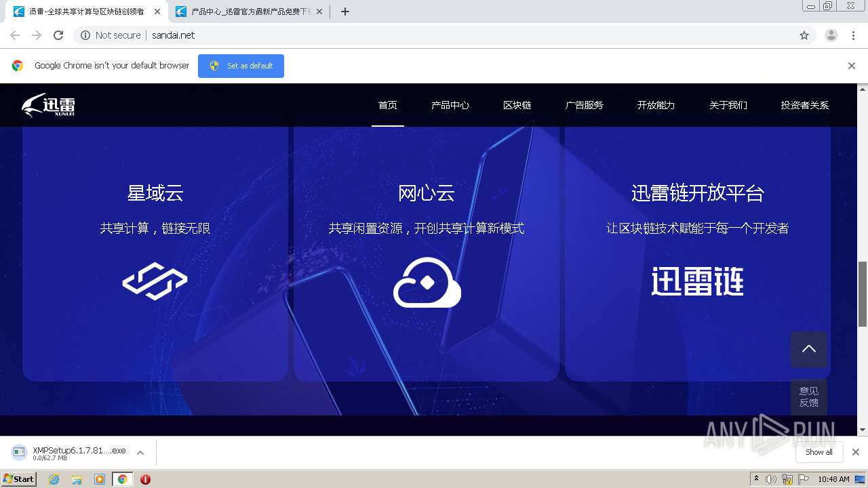
Task: Click the 意见反馈 feedback button
Action: [x=809, y=396]
